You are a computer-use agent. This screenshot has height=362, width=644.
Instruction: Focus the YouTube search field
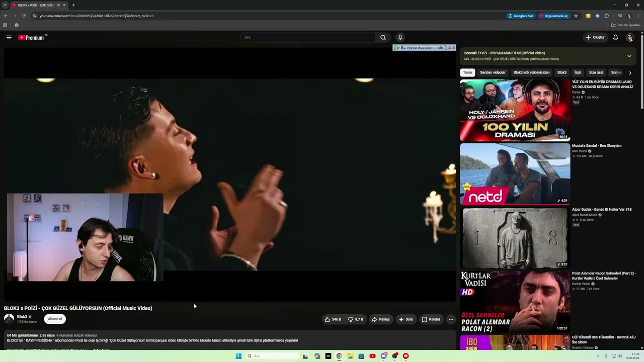[308, 37]
